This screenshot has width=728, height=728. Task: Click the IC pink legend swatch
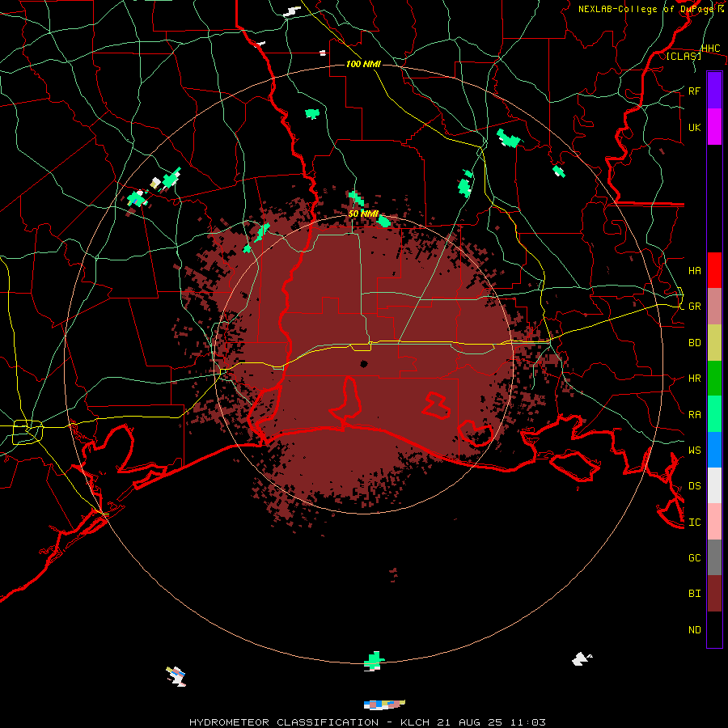(x=714, y=522)
